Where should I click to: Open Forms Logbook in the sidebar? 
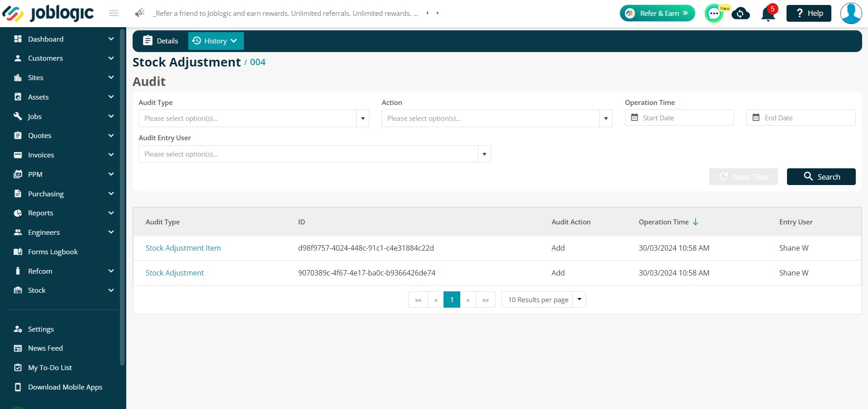pos(53,252)
